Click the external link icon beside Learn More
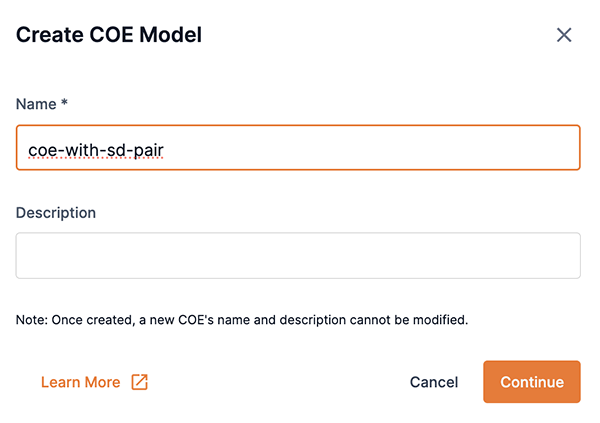This screenshot has height=423, width=600. tap(140, 382)
